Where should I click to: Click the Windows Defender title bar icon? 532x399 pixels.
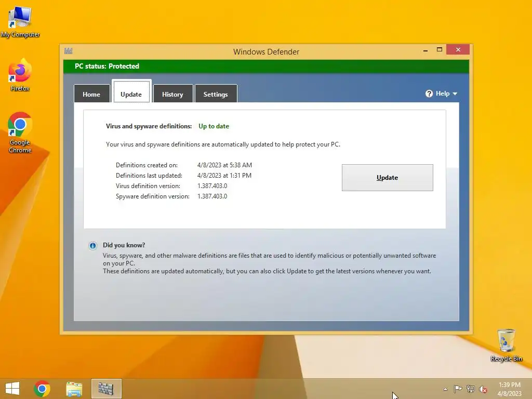[x=68, y=51]
